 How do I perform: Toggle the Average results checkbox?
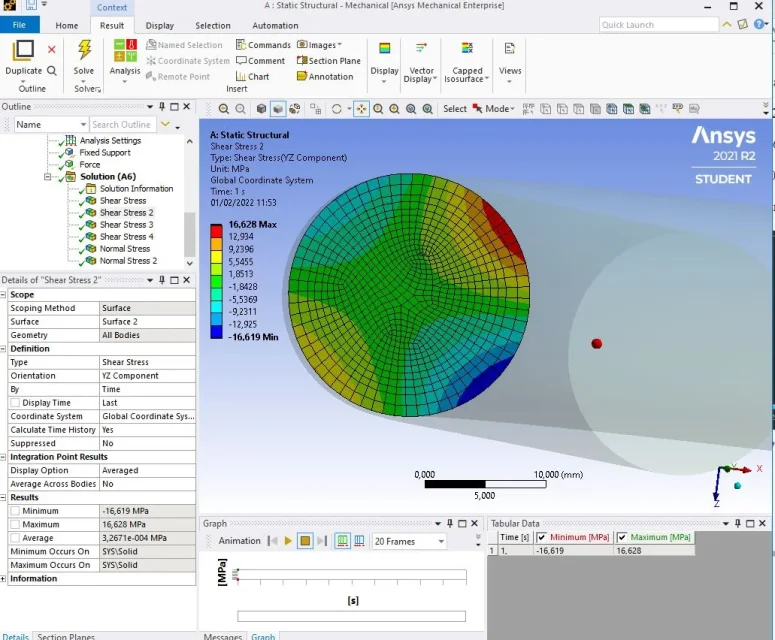15,538
